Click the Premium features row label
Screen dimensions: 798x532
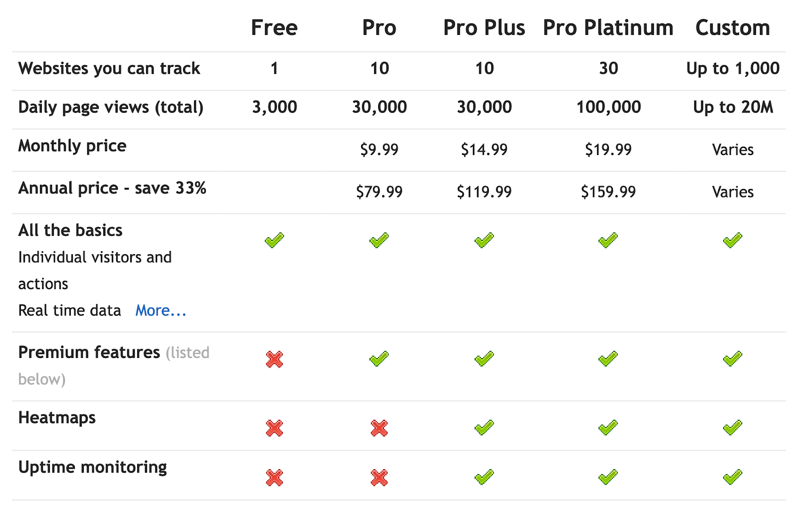(x=89, y=353)
